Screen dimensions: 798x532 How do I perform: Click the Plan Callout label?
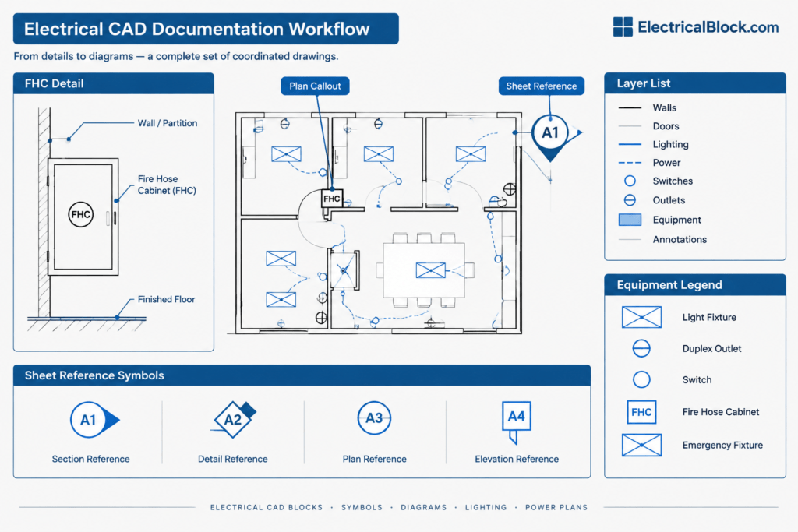tap(315, 86)
